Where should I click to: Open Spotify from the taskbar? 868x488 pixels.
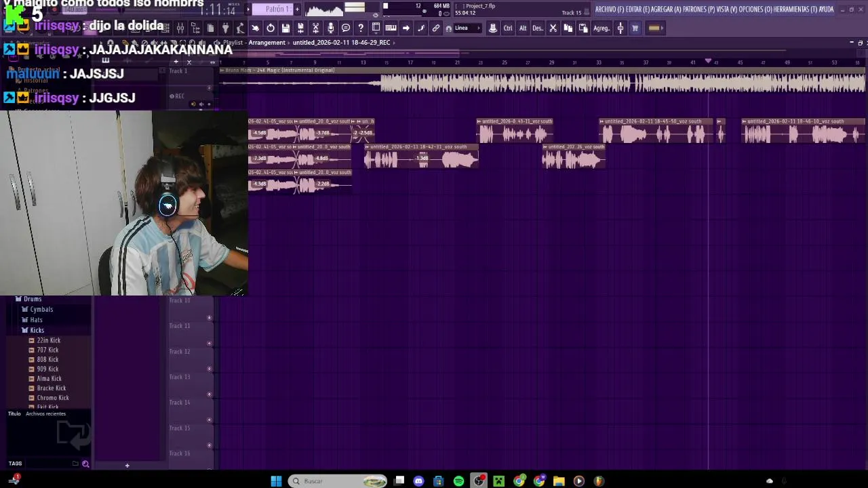[458, 481]
